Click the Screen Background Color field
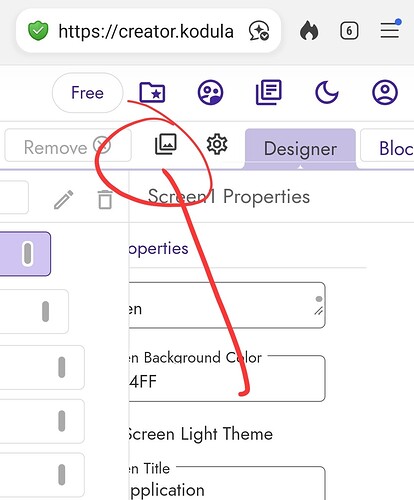This screenshot has height=500, width=414. coord(227,378)
